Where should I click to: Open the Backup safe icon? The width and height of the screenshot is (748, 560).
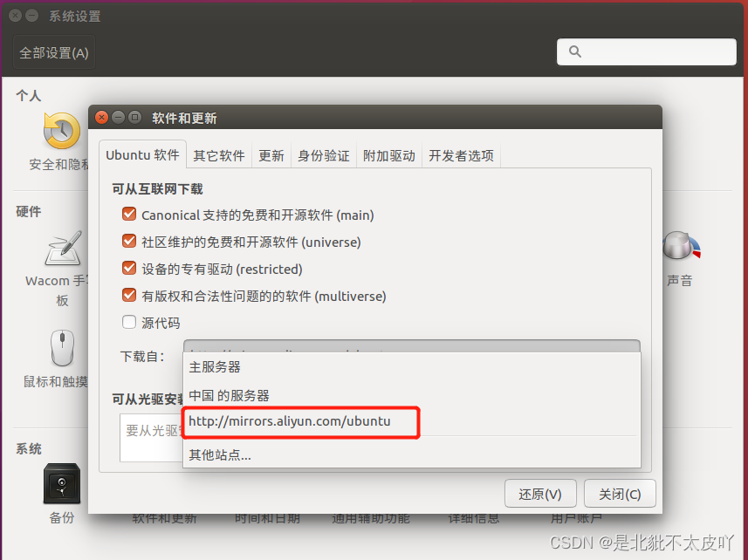(62, 483)
